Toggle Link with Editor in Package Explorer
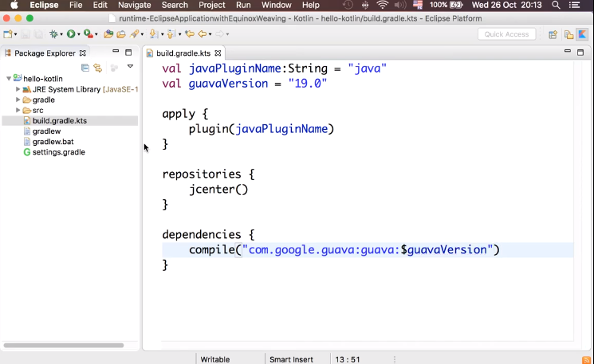Viewport: 594px width, 364px height. point(98,68)
